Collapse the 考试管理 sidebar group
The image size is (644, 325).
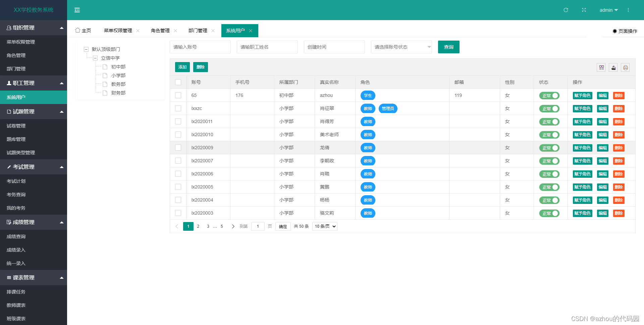click(34, 167)
